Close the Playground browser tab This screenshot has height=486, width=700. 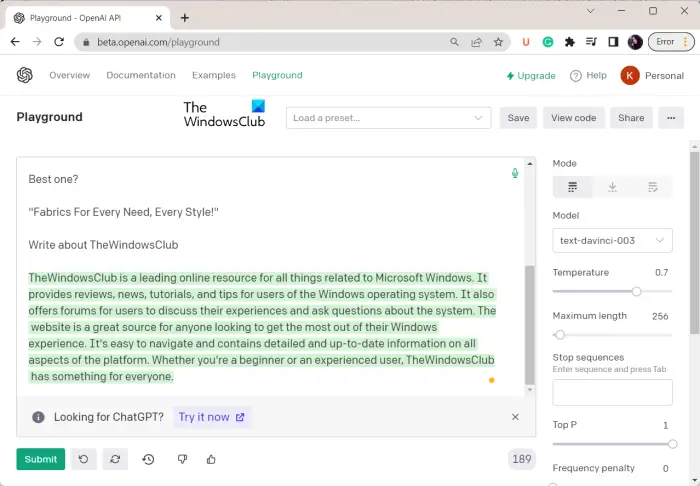click(x=158, y=18)
